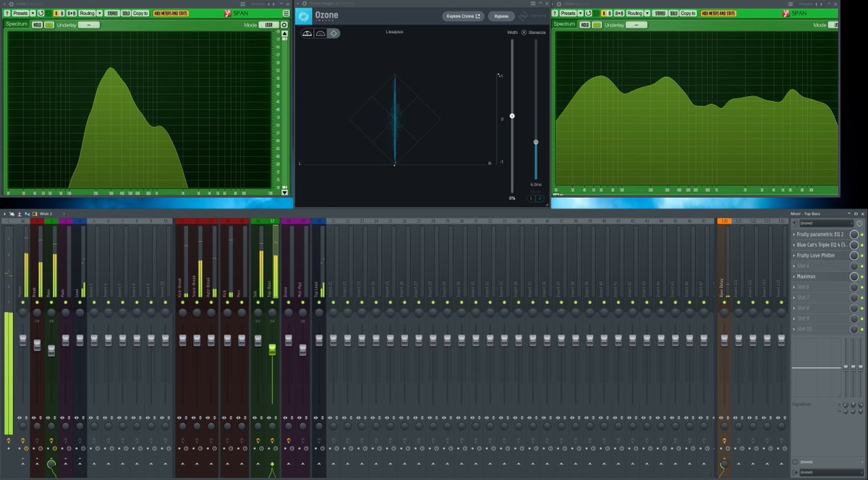
Task: Toggle spectrum HOLD in left SPAN
Action: pyautogui.click(x=37, y=25)
